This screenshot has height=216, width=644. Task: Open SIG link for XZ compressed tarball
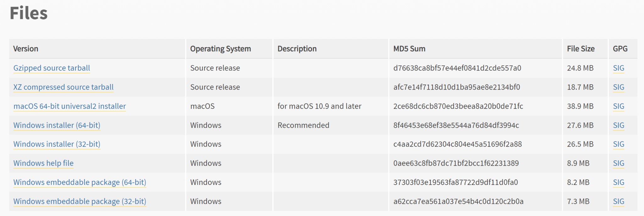(619, 87)
